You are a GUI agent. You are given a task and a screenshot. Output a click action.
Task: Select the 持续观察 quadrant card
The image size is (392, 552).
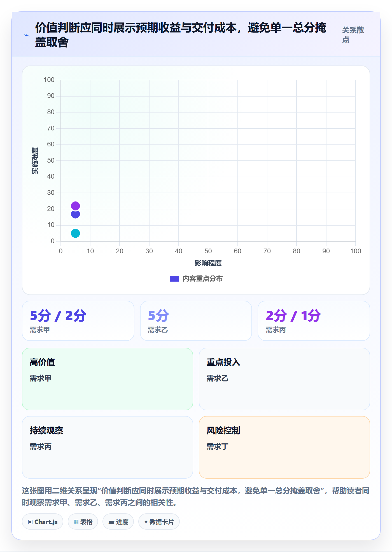pyautogui.click(x=108, y=447)
